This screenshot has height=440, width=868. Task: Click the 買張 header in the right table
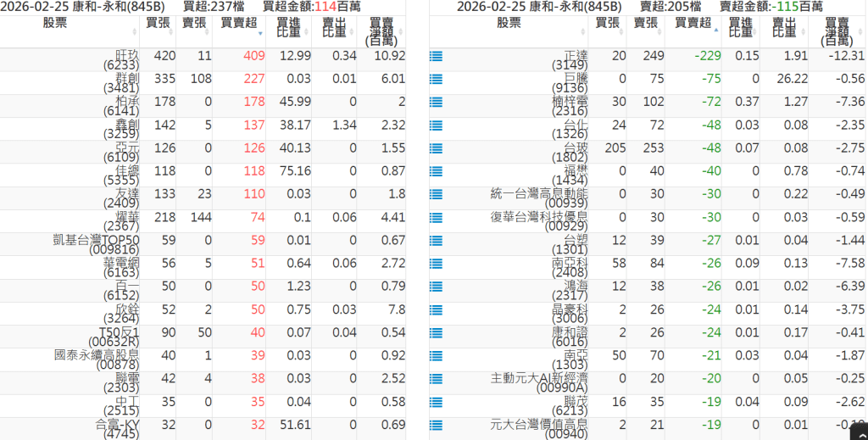607,23
